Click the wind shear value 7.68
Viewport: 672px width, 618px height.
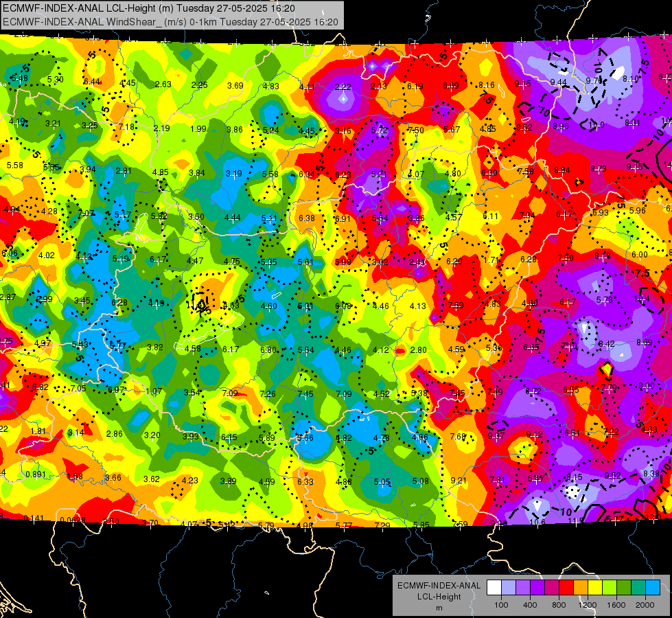458,436
